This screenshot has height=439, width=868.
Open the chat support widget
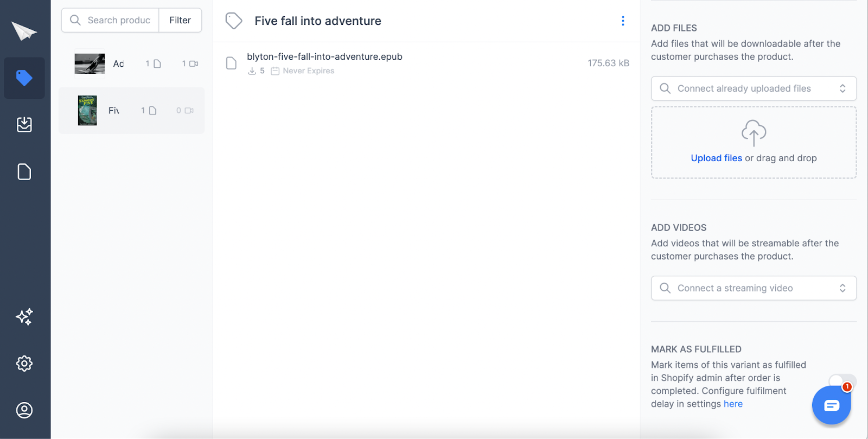coord(831,405)
